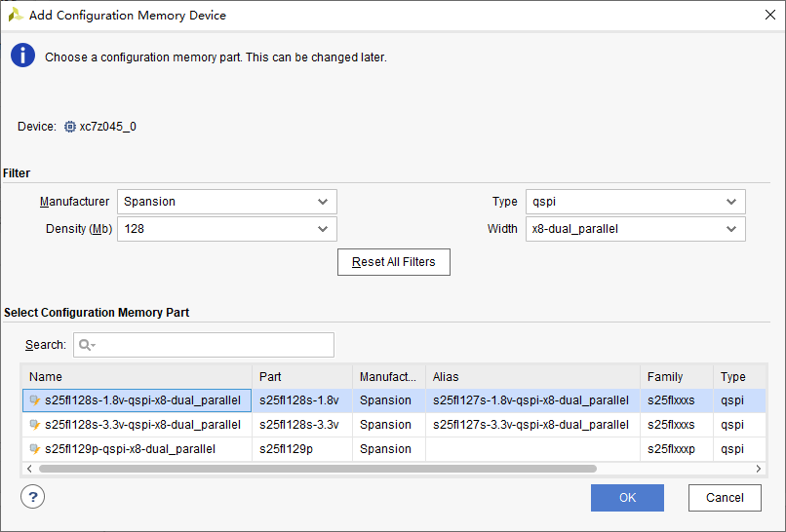Close the Add Configuration Memory Device dialog
This screenshot has height=532, width=786.
point(766,16)
